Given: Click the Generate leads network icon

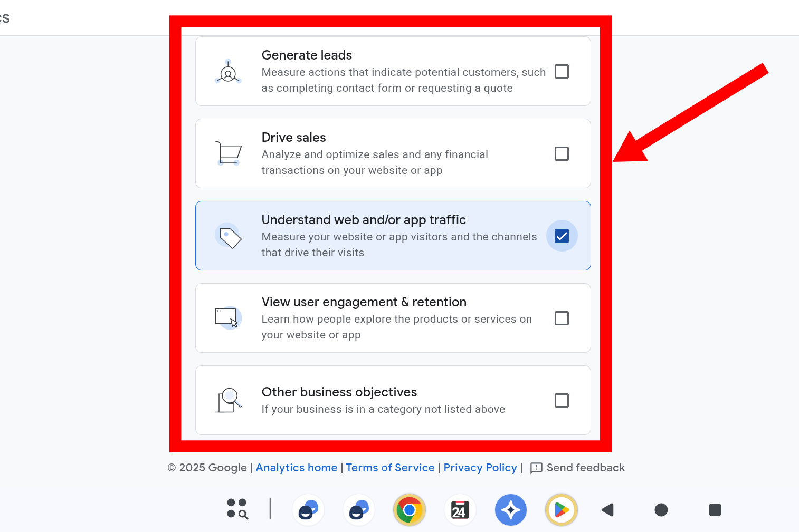Looking at the screenshot, I should tap(228, 72).
